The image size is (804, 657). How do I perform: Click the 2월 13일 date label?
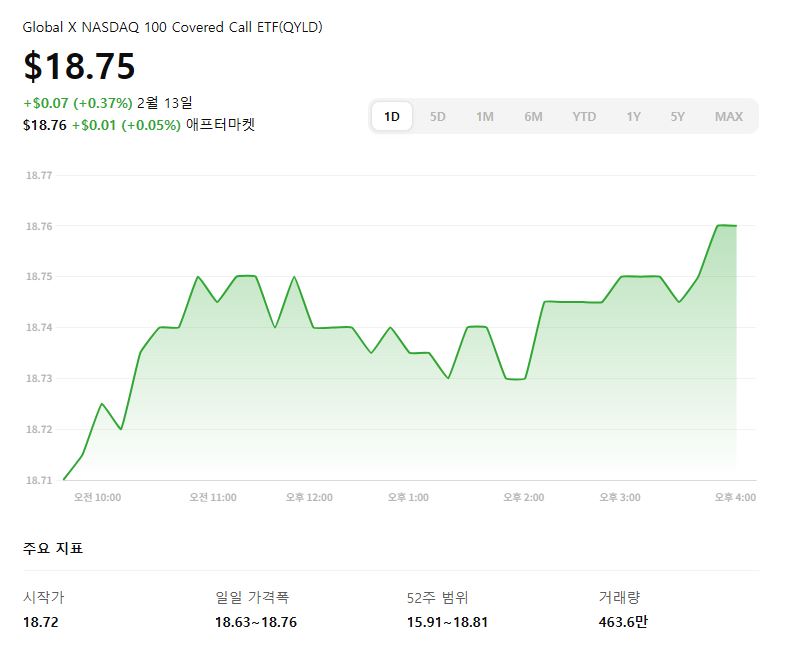[x=165, y=103]
